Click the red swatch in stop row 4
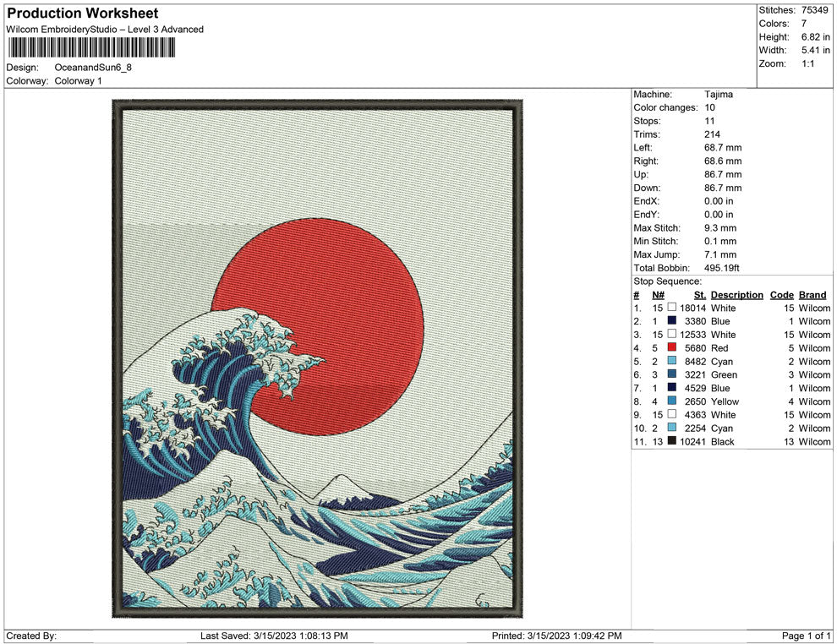The height and width of the screenshot is (644, 837). pos(672,347)
